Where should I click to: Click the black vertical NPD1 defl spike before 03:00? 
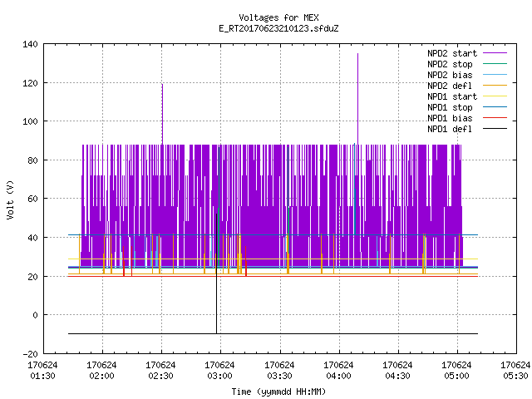pyautogui.click(x=216, y=272)
